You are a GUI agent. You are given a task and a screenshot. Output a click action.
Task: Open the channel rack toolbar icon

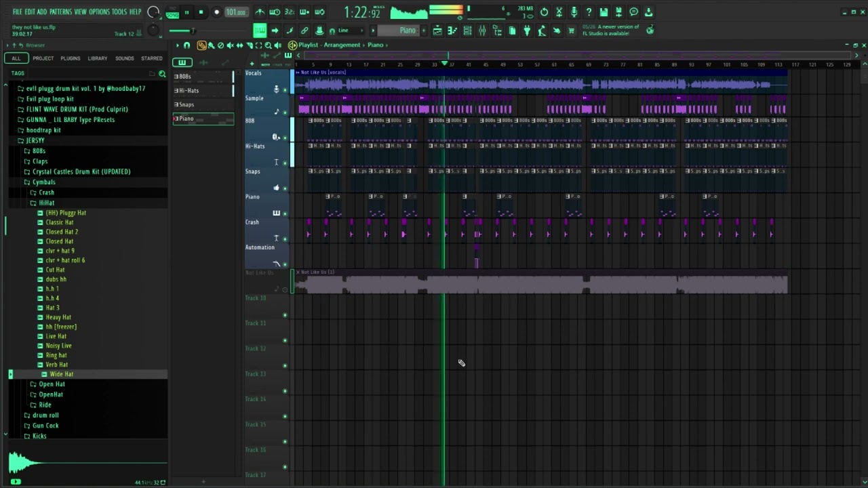(x=467, y=30)
